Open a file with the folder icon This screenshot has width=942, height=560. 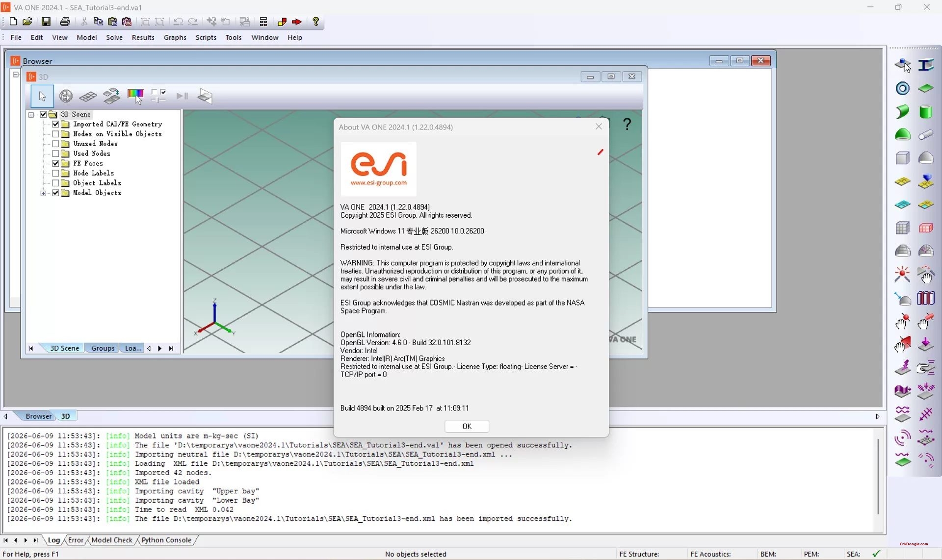[x=27, y=22]
